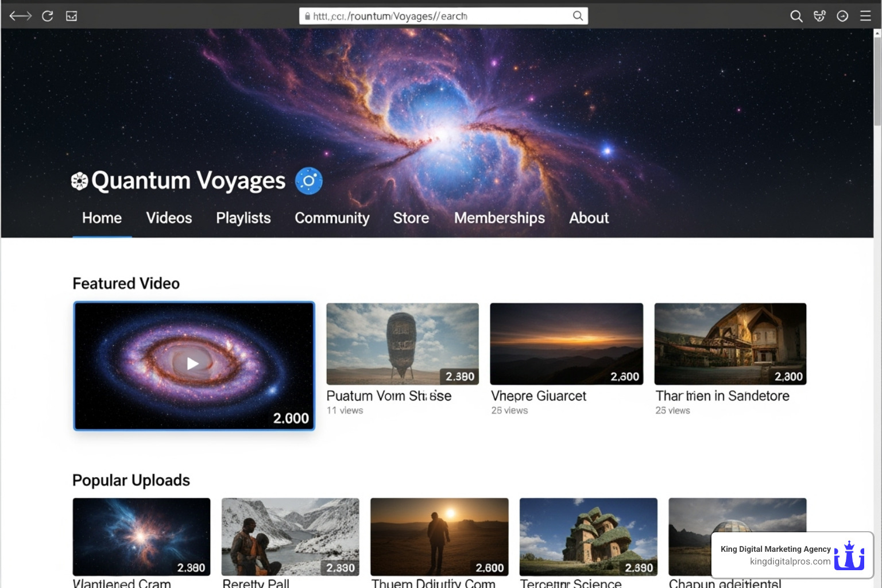Click the channel logo icon before Quantum Voyages
Viewport: 882px width, 588px height.
click(79, 181)
